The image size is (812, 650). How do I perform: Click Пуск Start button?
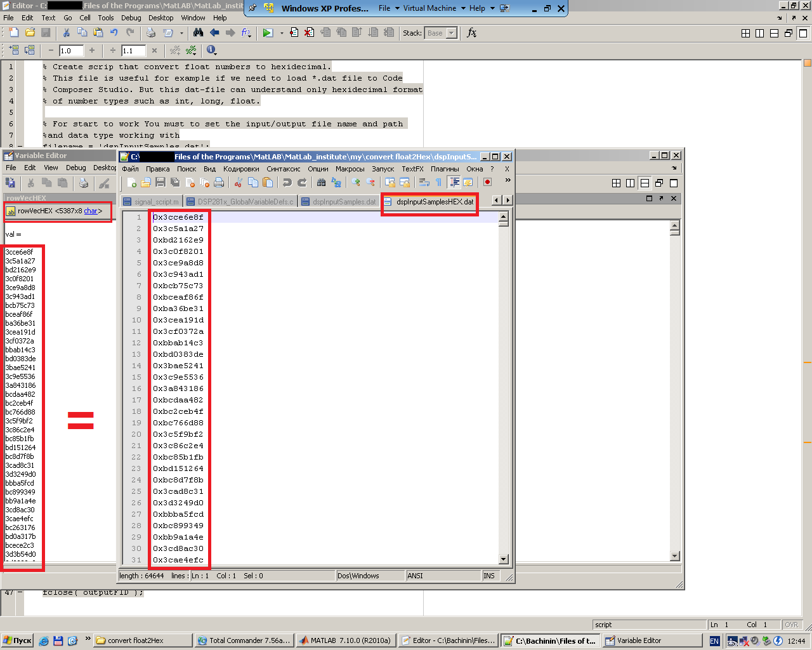[17, 640]
